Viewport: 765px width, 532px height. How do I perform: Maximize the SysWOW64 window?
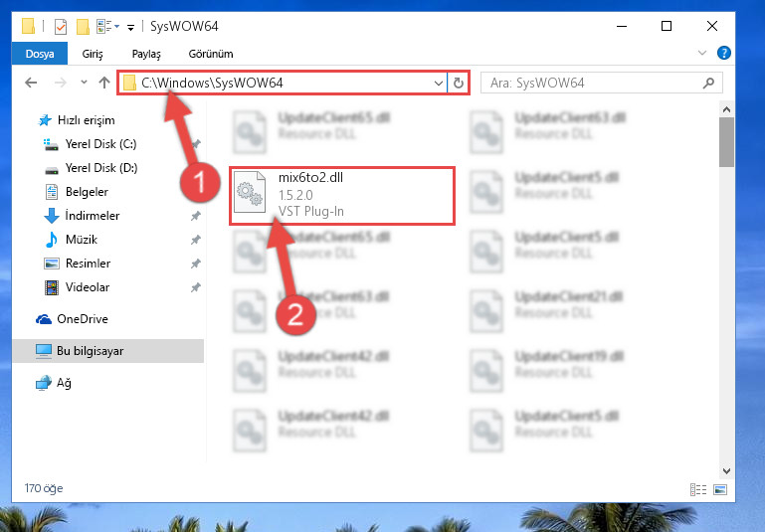tap(667, 26)
